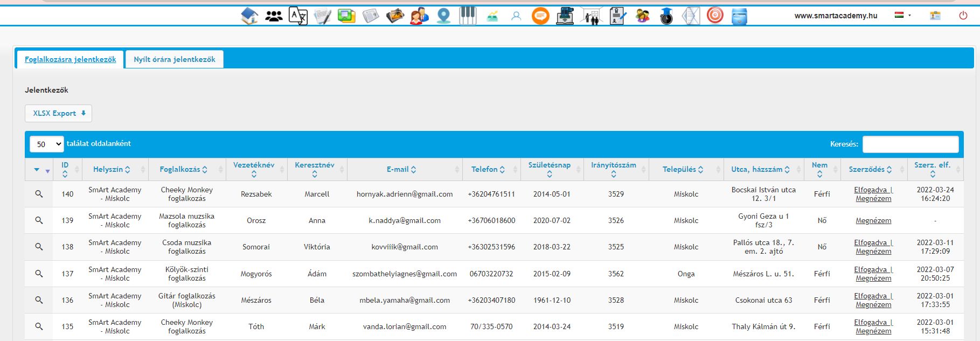The height and width of the screenshot is (341, 980).
Task: Sort table by Telefon column header
Action: point(488,169)
